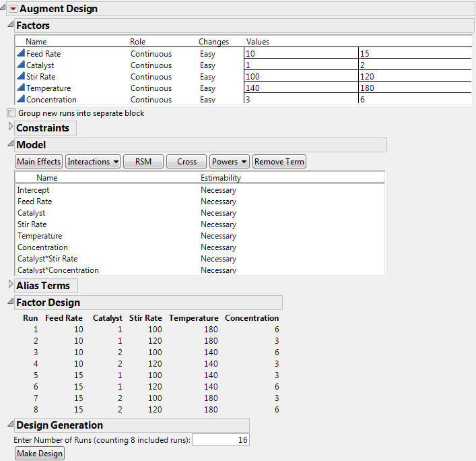Click the continuous factor icon beside Temperature
The height and width of the screenshot is (461, 476).
21,88
